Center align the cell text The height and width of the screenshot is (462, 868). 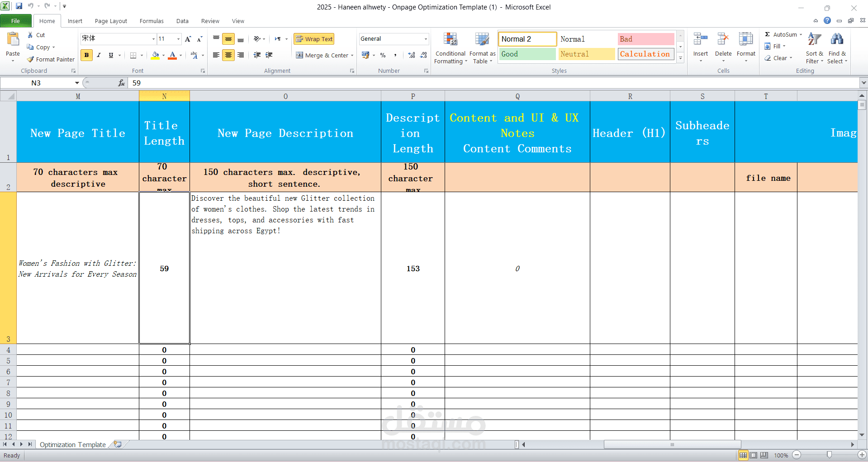[228, 55]
